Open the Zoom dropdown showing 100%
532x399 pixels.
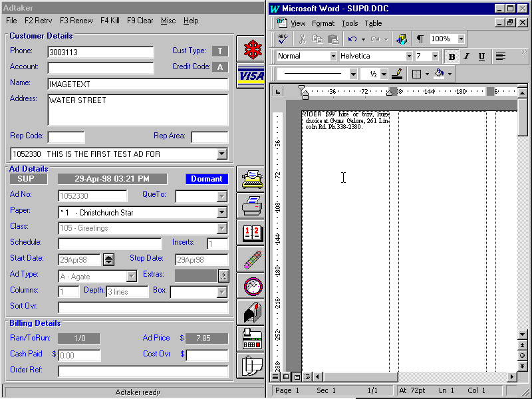461,39
